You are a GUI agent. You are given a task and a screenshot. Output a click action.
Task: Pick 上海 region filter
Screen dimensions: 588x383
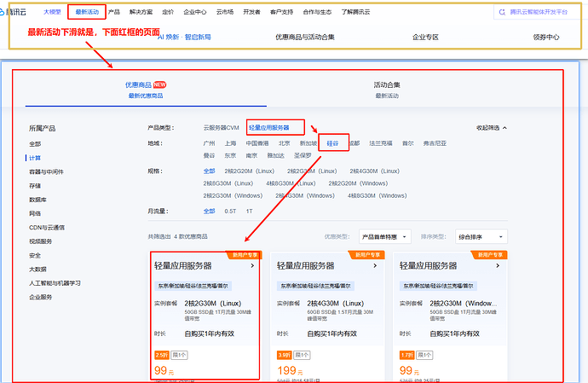click(231, 143)
